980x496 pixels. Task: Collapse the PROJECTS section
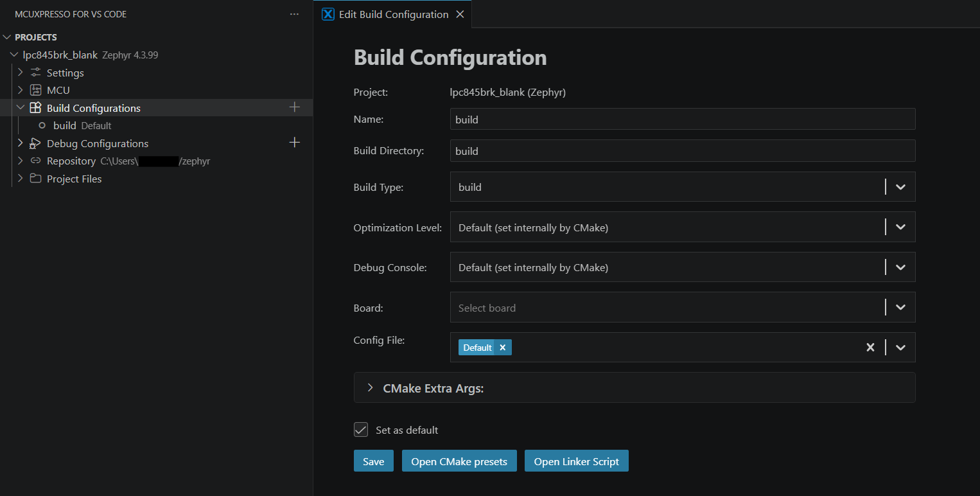(x=7, y=37)
